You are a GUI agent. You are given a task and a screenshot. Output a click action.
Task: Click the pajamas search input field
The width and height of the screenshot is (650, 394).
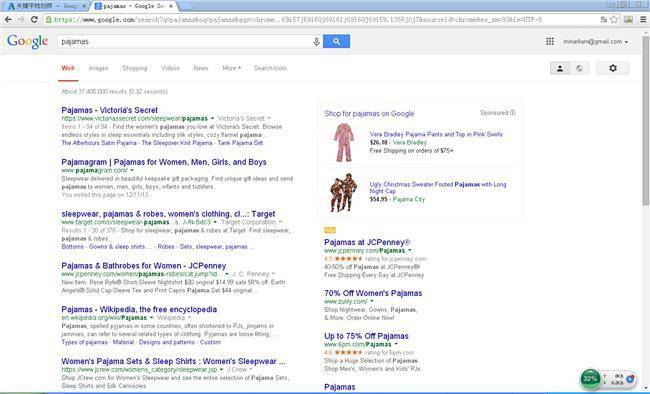[184, 41]
